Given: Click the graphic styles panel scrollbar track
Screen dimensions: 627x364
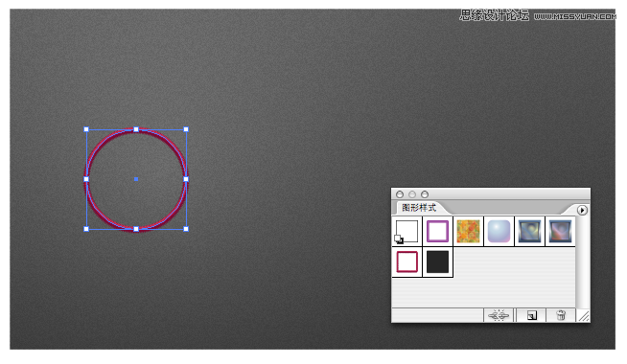Looking at the screenshot, I should [583, 262].
